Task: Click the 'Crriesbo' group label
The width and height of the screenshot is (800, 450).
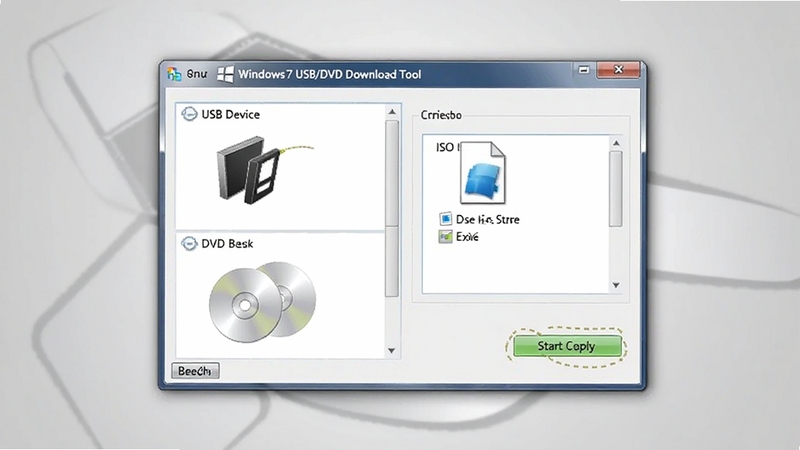Action: coord(441,115)
